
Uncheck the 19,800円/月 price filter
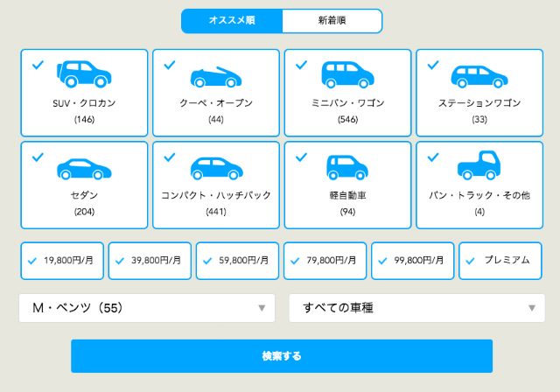pyautogui.click(x=62, y=261)
